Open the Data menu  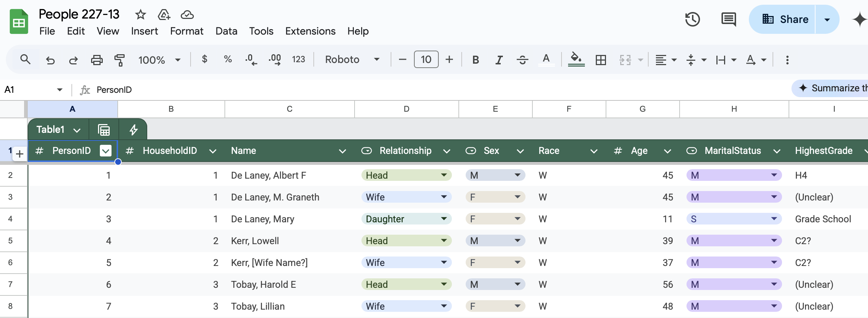coord(226,31)
